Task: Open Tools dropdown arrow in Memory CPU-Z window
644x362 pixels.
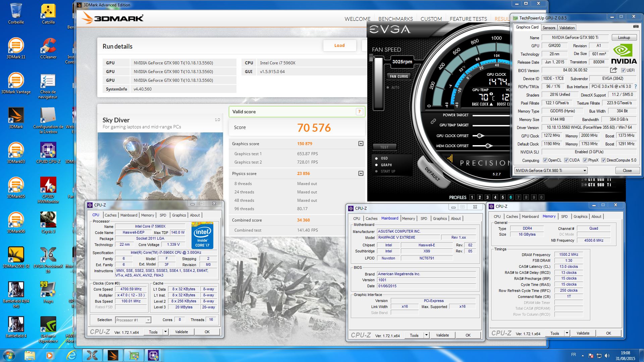Action: [x=567, y=333]
